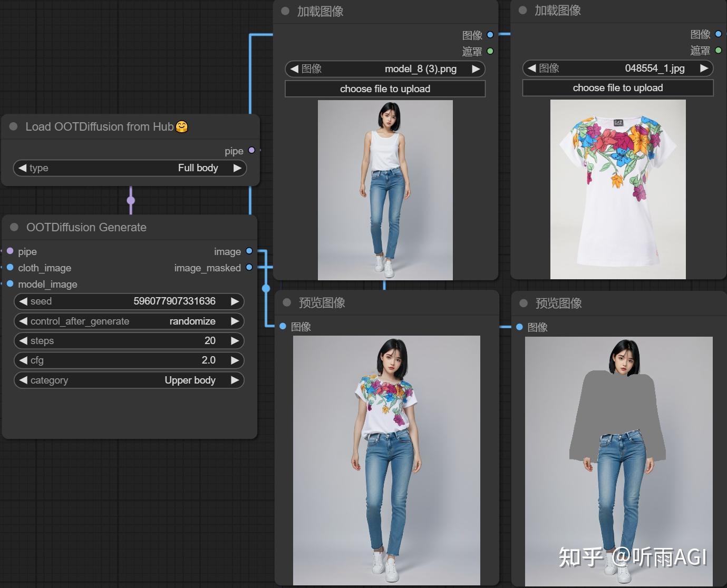Collapse the OOTDiffusion Generate node via its title dot
Viewport: 727px width, 588px height.
pyautogui.click(x=14, y=227)
